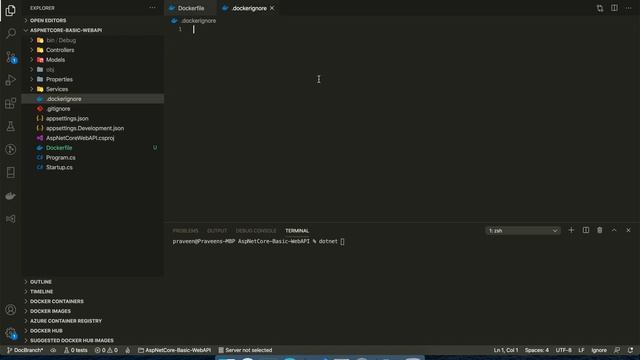Open appsettings.json in the explorer

tap(93, 118)
